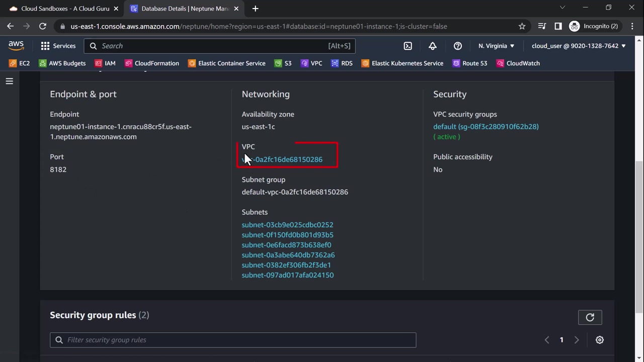The width and height of the screenshot is (644, 362).
Task: Close the Cloud Sandboxes tab
Action: [x=116, y=9]
